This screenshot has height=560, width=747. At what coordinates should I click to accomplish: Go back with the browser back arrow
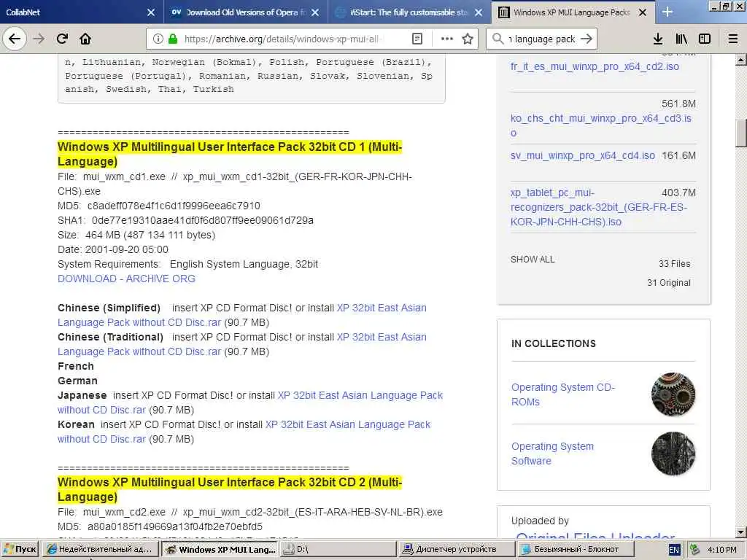click(15, 39)
